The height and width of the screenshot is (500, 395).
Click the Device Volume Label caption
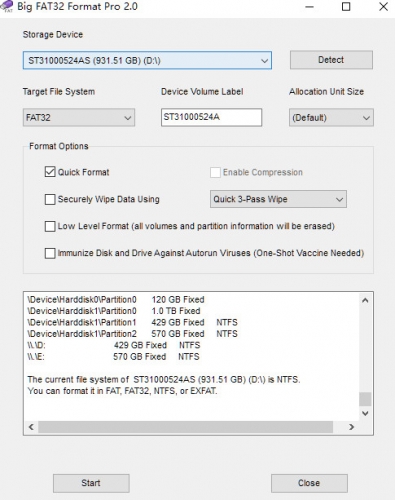pyautogui.click(x=202, y=92)
